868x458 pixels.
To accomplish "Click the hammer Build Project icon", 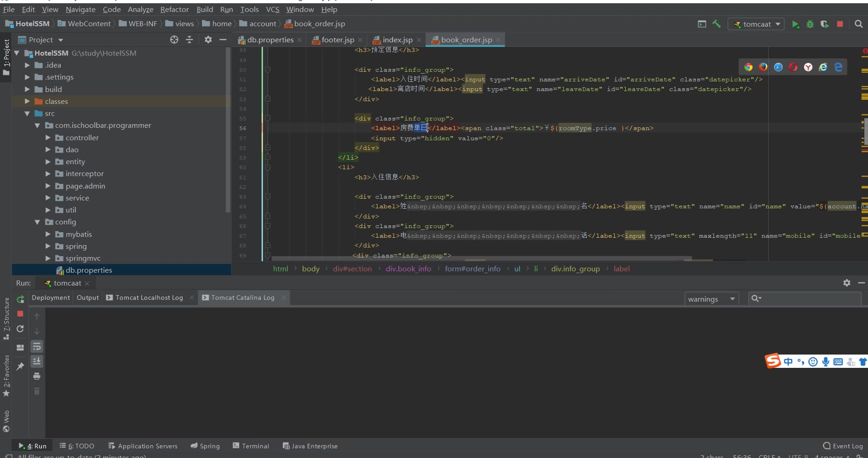I will click(716, 24).
